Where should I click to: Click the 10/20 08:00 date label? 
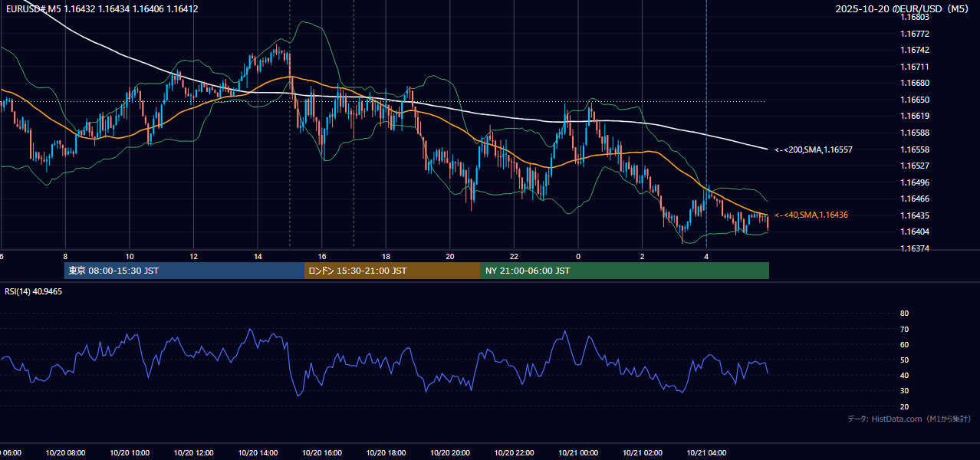coord(65,453)
